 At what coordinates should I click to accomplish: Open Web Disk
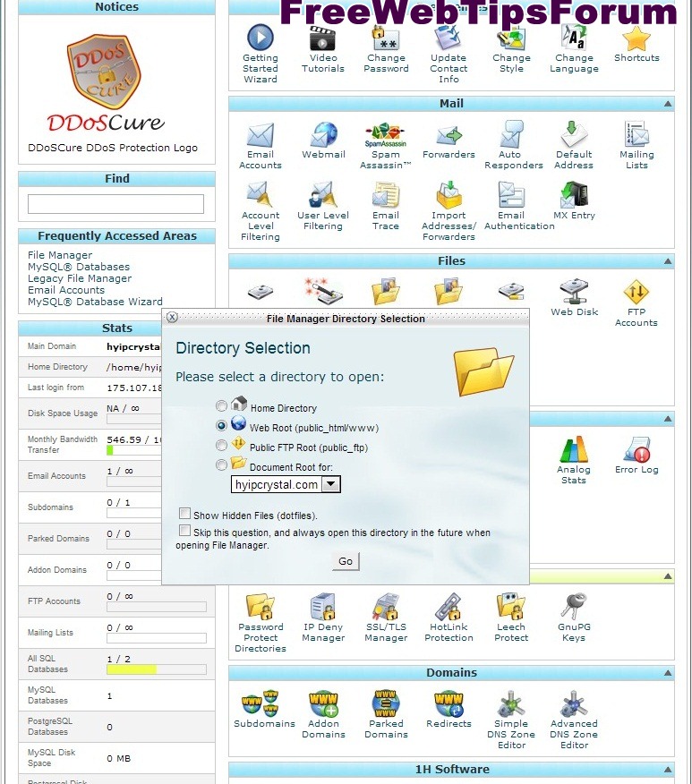click(574, 292)
